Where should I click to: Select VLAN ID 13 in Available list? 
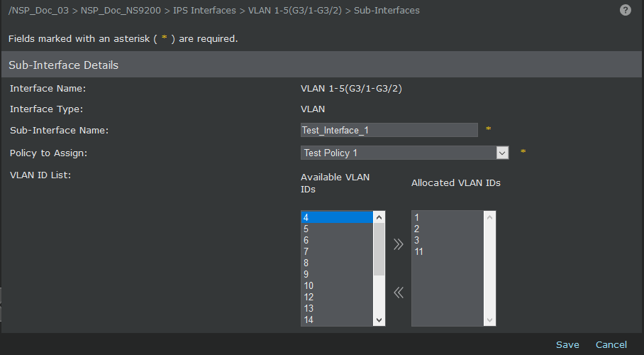(x=337, y=308)
